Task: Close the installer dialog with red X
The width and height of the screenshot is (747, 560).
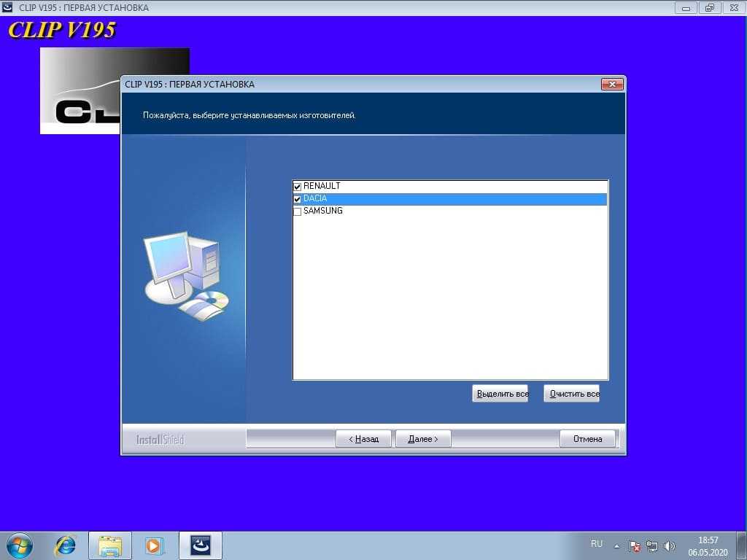Action: pyautogui.click(x=612, y=85)
